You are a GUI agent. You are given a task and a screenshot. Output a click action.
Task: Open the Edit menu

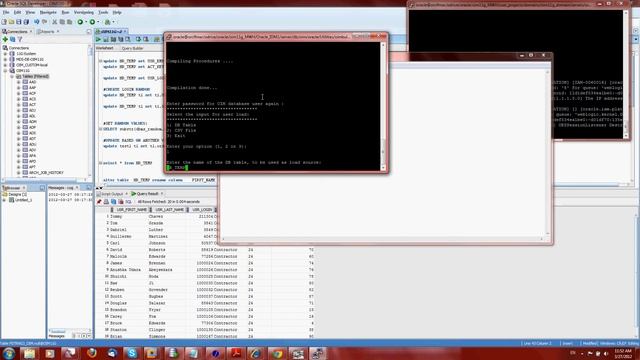point(17,13)
